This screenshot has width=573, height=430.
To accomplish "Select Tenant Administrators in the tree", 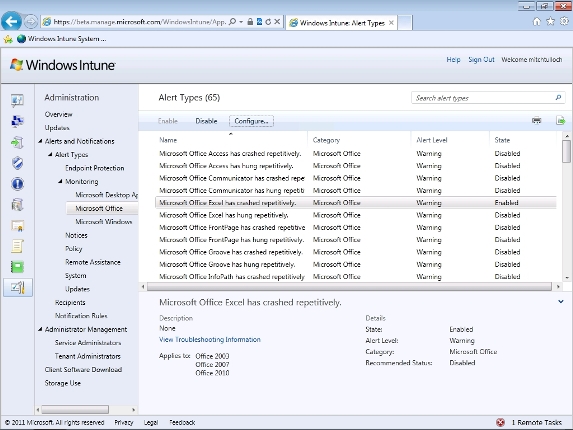I will pyautogui.click(x=88, y=356).
